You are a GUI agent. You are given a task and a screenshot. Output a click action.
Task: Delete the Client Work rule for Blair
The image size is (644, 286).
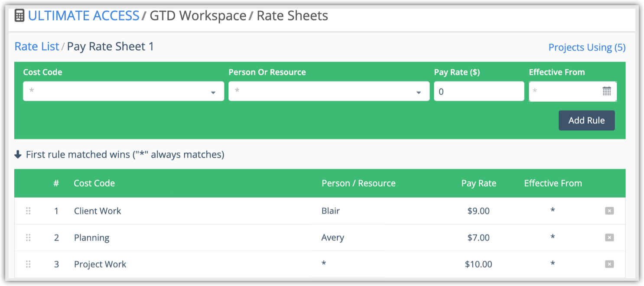(x=609, y=211)
